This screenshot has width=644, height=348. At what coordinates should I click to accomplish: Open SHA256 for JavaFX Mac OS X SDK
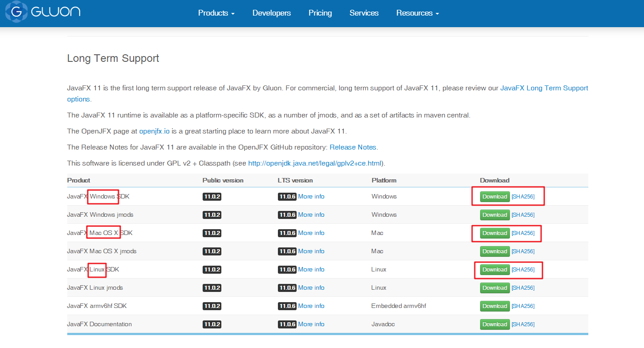coord(523,233)
